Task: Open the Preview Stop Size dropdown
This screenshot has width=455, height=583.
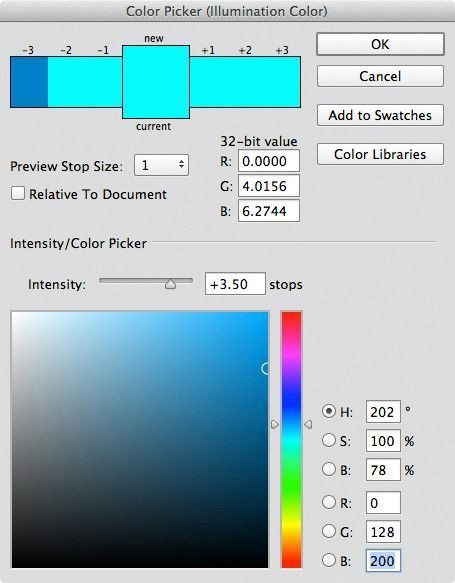Action: click(x=161, y=165)
